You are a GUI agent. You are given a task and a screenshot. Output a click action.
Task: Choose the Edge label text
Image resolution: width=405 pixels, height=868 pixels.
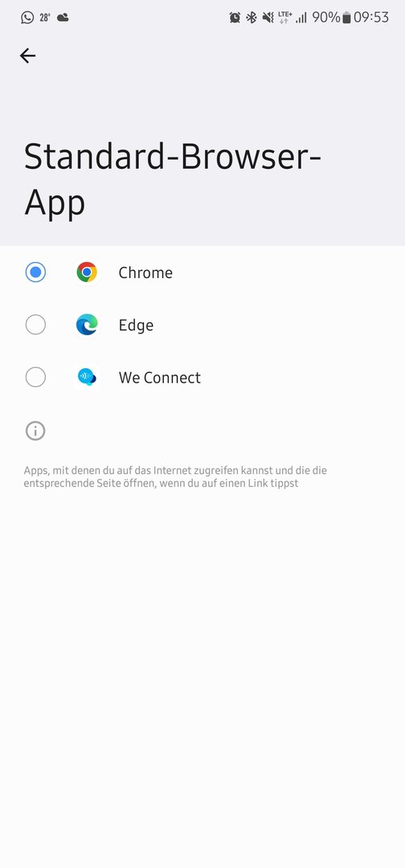(x=136, y=325)
